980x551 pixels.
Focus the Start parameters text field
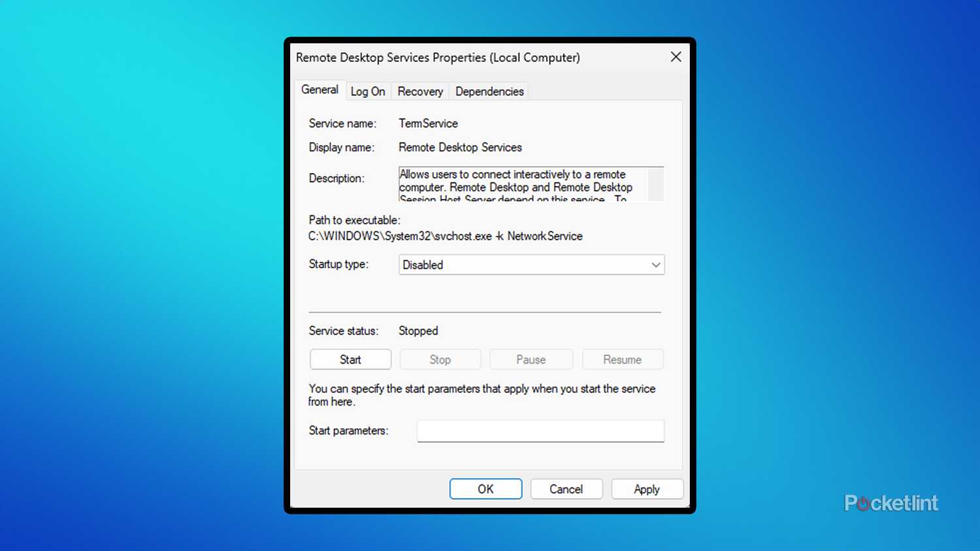pos(540,431)
